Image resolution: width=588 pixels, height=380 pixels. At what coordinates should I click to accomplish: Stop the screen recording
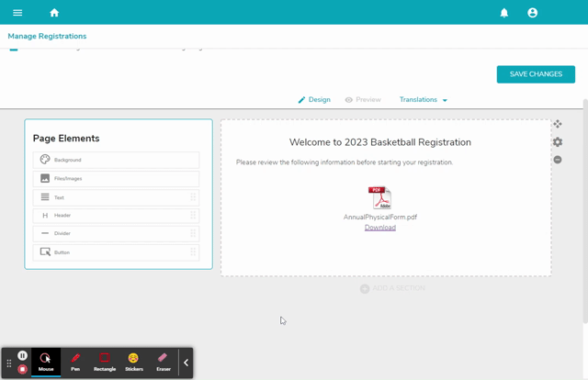pos(22,369)
